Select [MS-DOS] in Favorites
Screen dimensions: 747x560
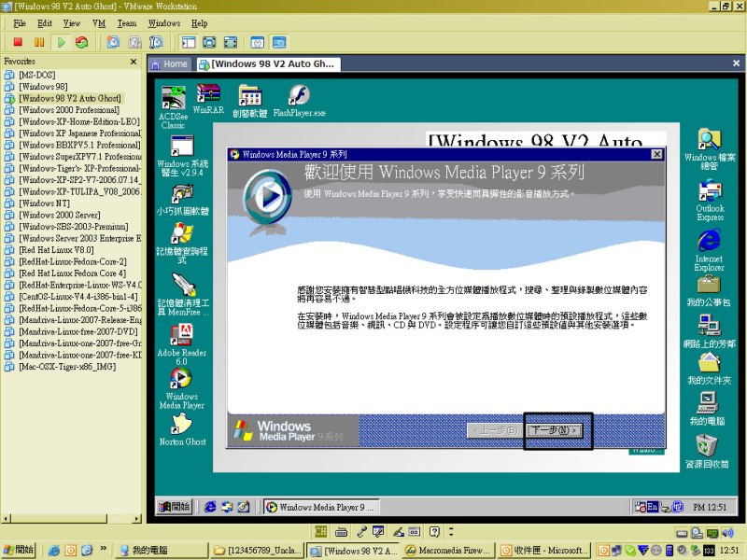tap(36, 75)
